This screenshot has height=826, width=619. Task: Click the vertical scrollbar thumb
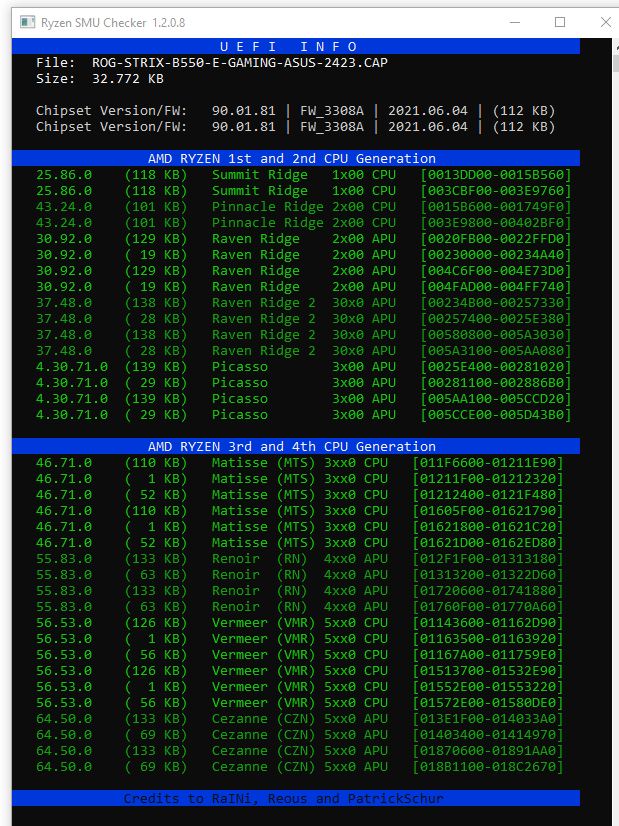pos(616,63)
